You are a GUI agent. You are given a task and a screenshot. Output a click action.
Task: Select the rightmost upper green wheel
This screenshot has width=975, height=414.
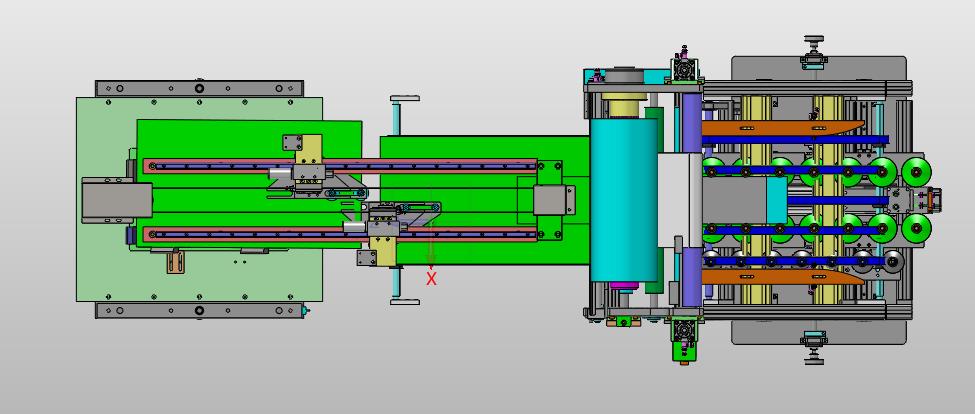917,172
